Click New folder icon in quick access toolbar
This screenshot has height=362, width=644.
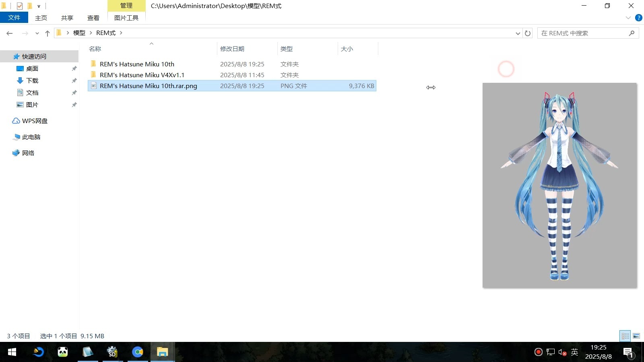click(x=29, y=6)
